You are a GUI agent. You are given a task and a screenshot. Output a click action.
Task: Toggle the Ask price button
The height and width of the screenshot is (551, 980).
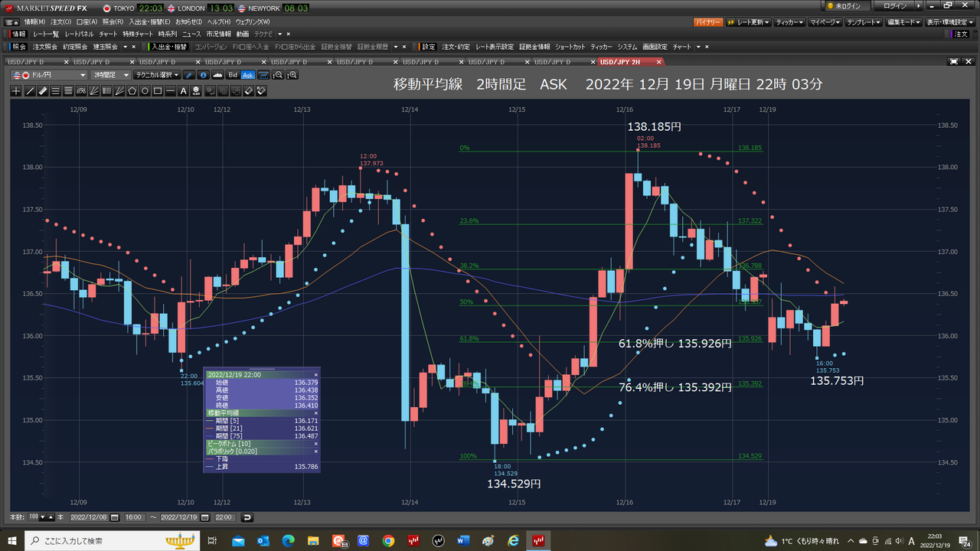(248, 75)
